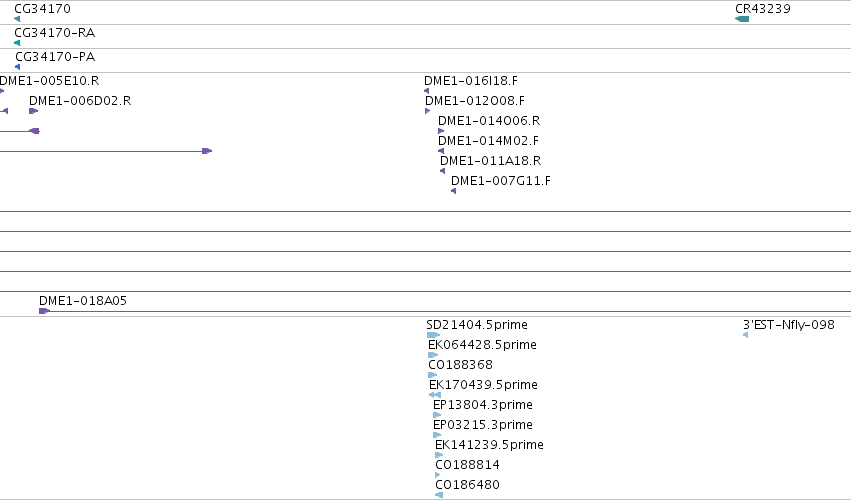Select the CG34170-PA blue arrow glyph
This screenshot has width=851, height=500.
(x=18, y=67)
